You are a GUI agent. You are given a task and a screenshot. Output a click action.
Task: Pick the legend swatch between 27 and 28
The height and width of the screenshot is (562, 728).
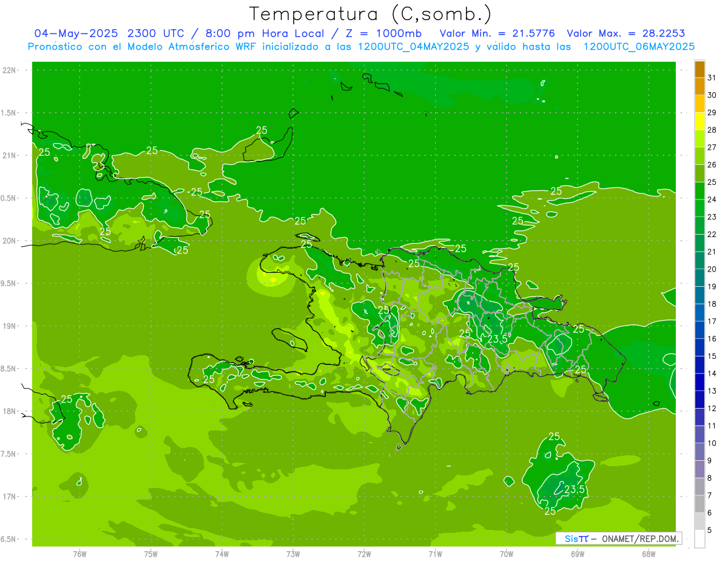pyautogui.click(x=699, y=139)
